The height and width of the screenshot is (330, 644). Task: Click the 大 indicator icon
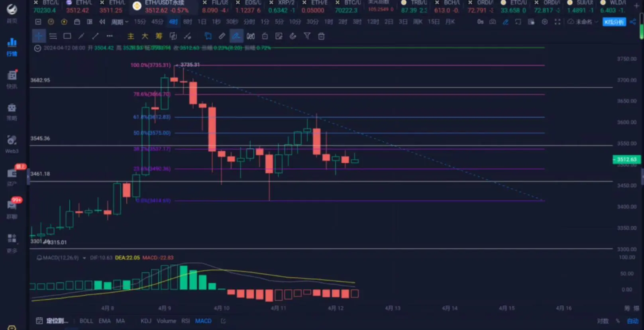coord(145,36)
